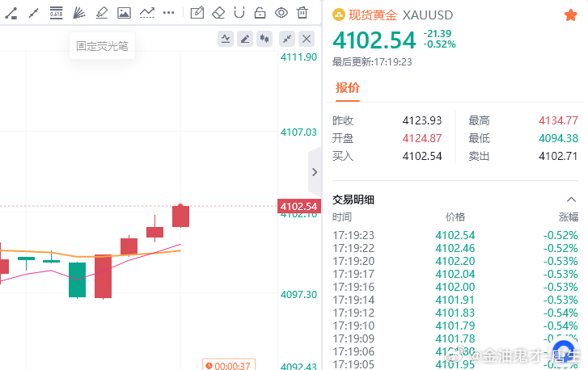Select the highlighter pen tool

(x=102, y=13)
